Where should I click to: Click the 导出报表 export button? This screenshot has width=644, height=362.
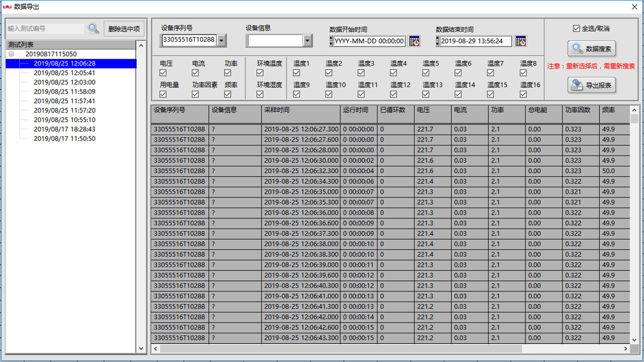[x=591, y=85]
